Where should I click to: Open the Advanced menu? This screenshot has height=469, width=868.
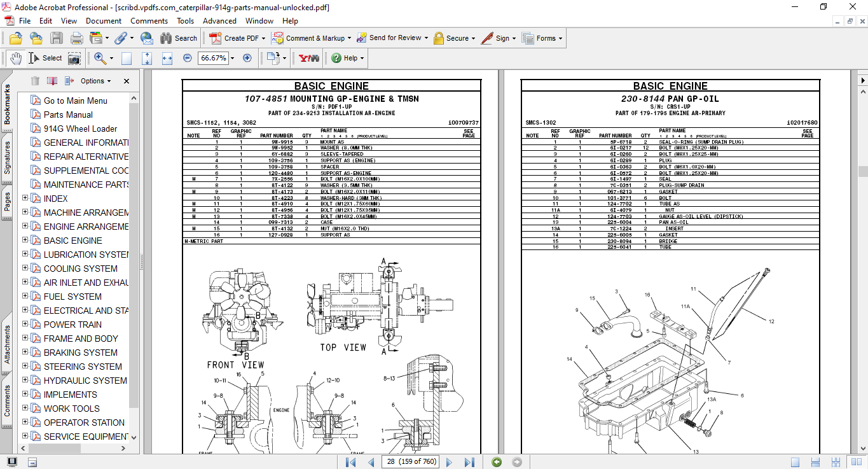219,21
